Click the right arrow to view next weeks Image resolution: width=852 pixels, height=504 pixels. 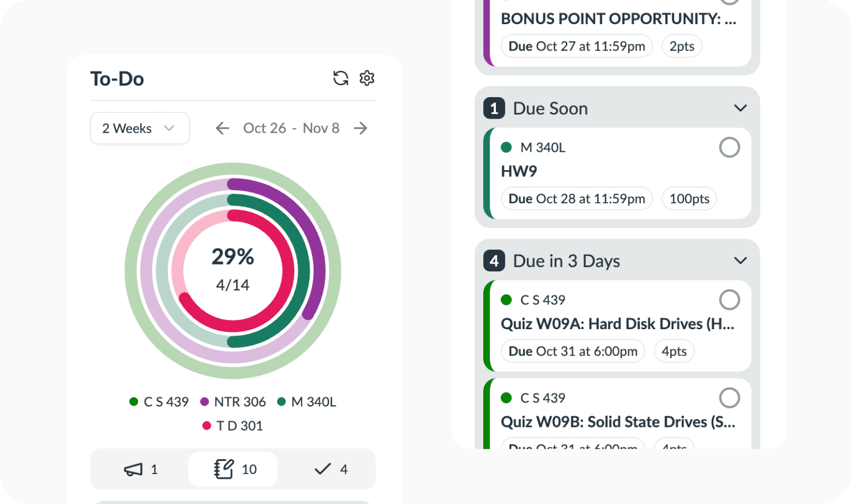click(x=361, y=128)
